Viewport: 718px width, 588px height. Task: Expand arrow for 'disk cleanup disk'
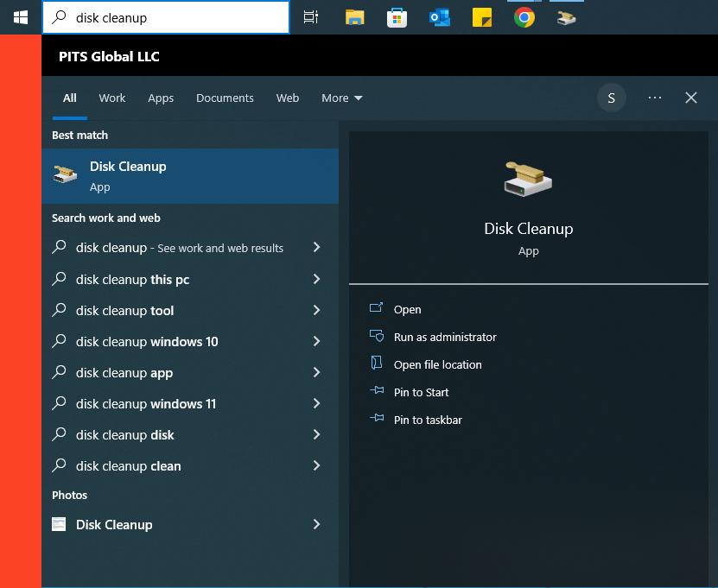[316, 434]
